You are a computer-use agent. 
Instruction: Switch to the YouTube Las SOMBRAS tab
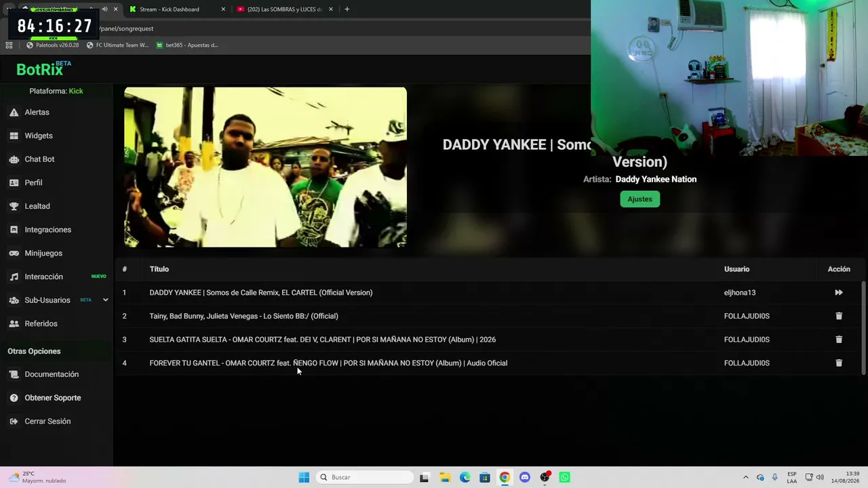[284, 9]
